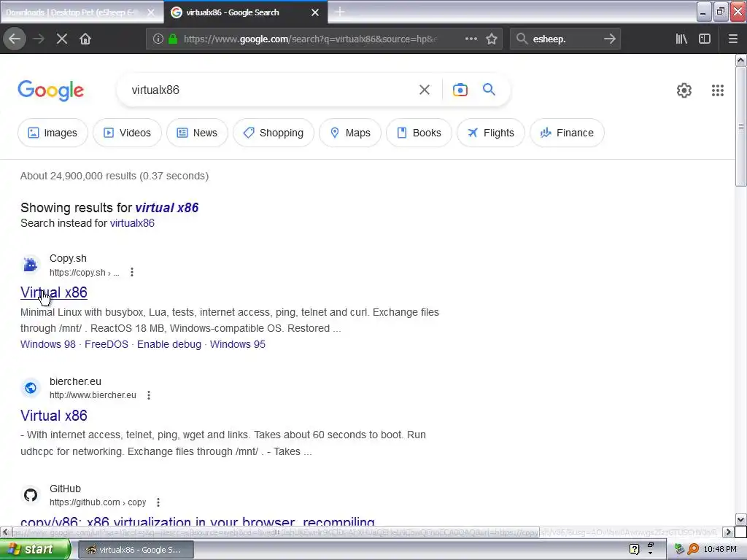The width and height of the screenshot is (747, 560).
Task: Open Google quick settings gear
Action: coord(684,90)
